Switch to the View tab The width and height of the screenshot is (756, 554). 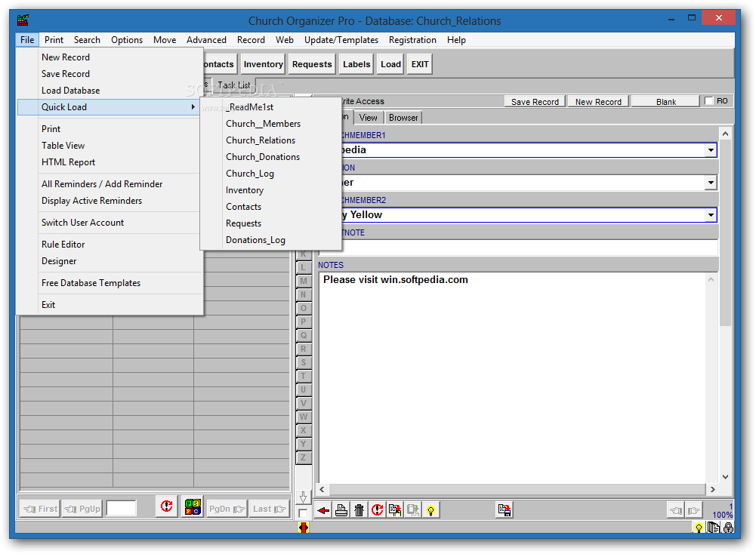pyautogui.click(x=369, y=118)
